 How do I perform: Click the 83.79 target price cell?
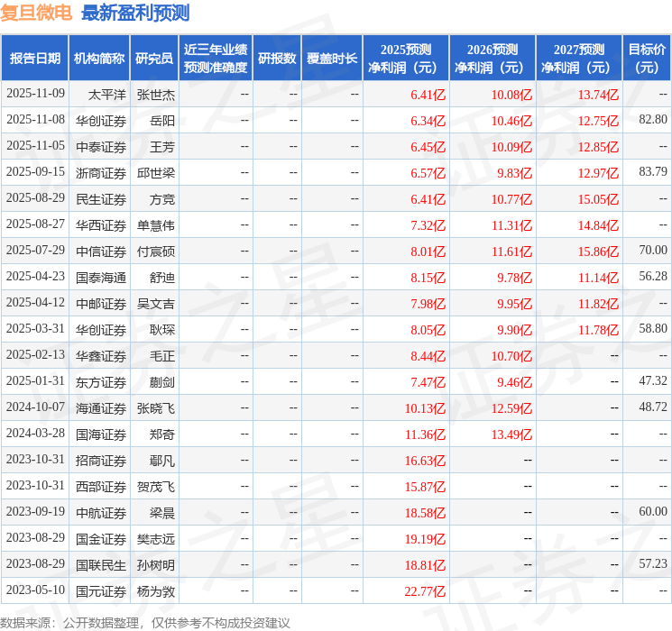652,172
